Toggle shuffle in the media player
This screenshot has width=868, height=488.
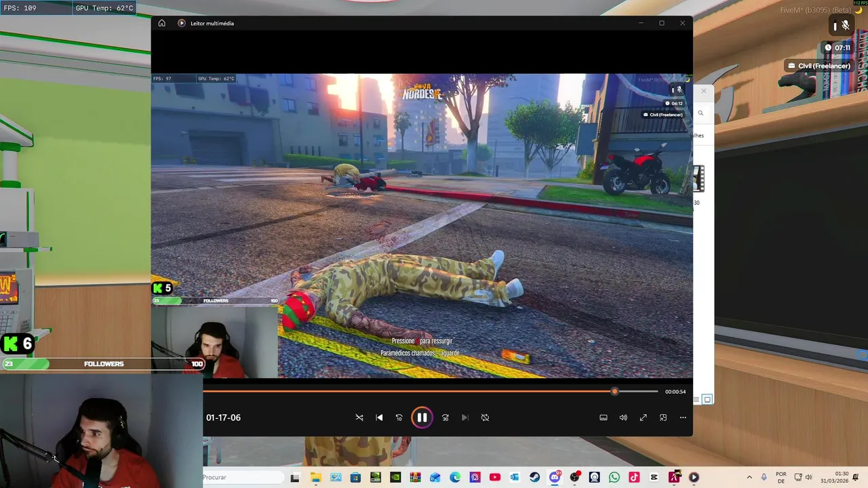coord(359,418)
